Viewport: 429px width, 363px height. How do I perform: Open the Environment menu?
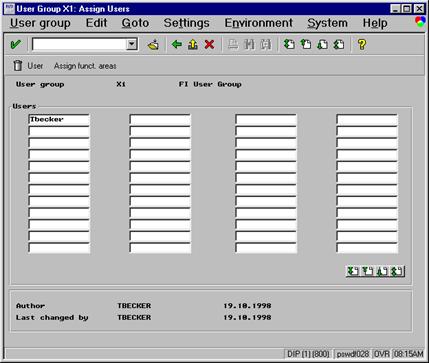pos(258,23)
